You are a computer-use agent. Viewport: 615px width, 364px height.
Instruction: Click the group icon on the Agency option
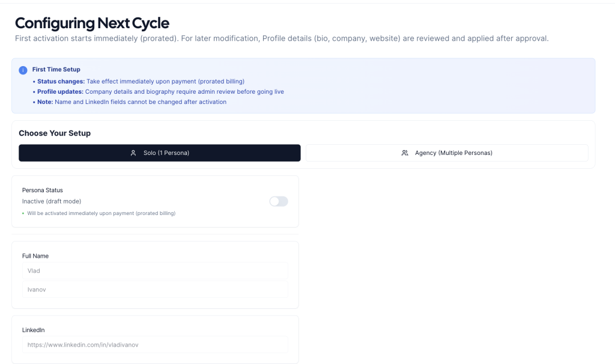coord(405,153)
